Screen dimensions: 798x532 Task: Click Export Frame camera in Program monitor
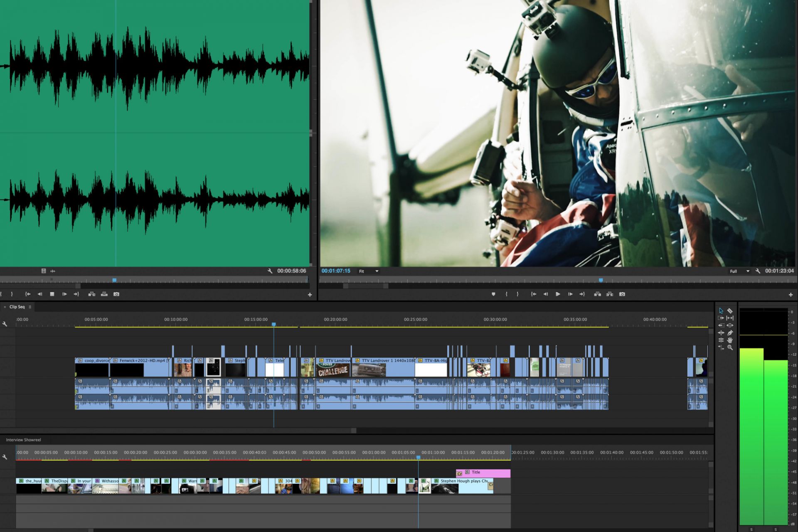click(x=622, y=294)
